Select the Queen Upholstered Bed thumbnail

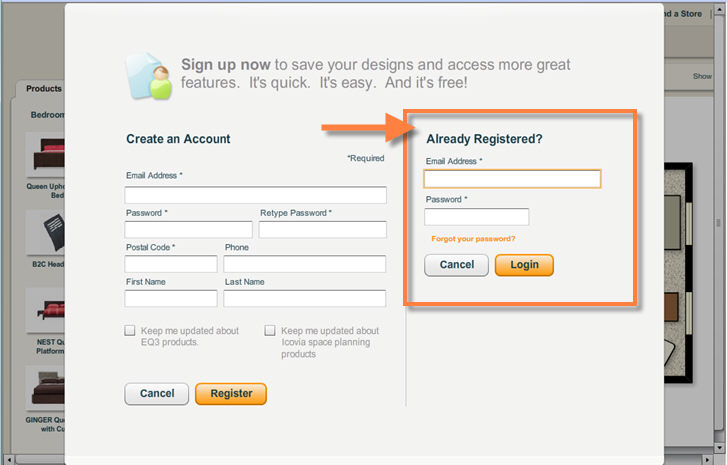[x=45, y=158]
